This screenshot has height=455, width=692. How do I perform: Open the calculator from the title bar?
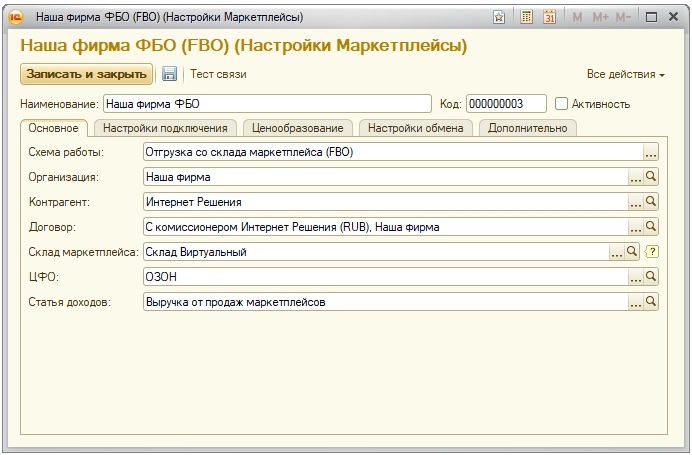click(527, 18)
